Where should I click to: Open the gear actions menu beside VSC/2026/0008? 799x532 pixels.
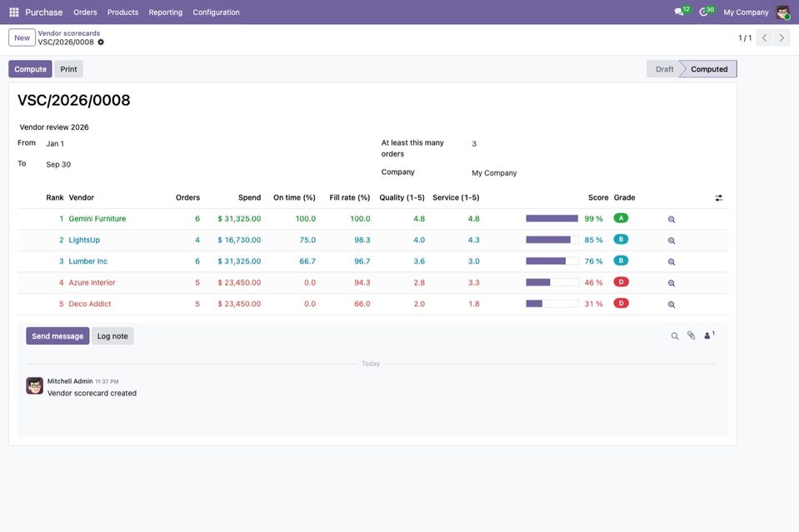point(101,42)
